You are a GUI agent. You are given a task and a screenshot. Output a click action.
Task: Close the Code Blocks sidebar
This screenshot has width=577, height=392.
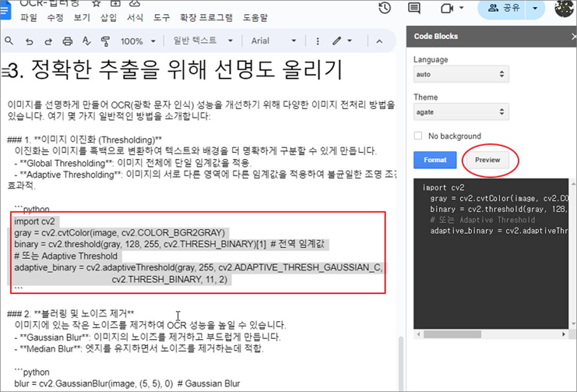pyautogui.click(x=574, y=36)
